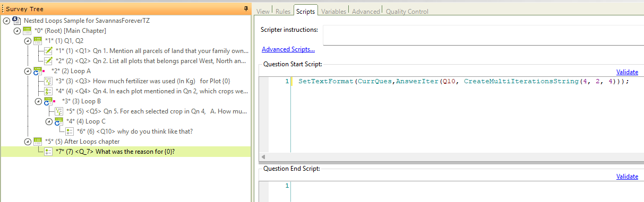Collapse the Q1, Q2 chapter node
Image resolution: width=644 pixels, height=202 pixels.
pos(27,40)
